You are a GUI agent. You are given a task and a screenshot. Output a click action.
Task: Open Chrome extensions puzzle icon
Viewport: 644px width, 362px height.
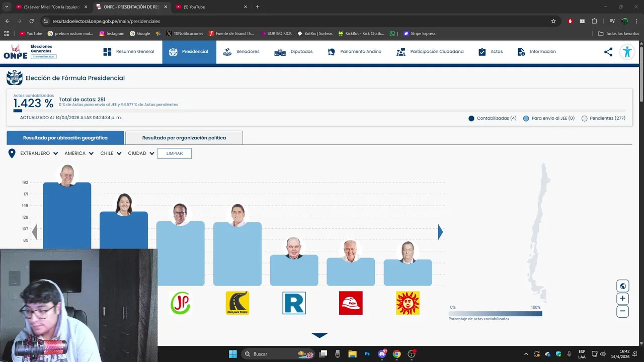(594, 21)
